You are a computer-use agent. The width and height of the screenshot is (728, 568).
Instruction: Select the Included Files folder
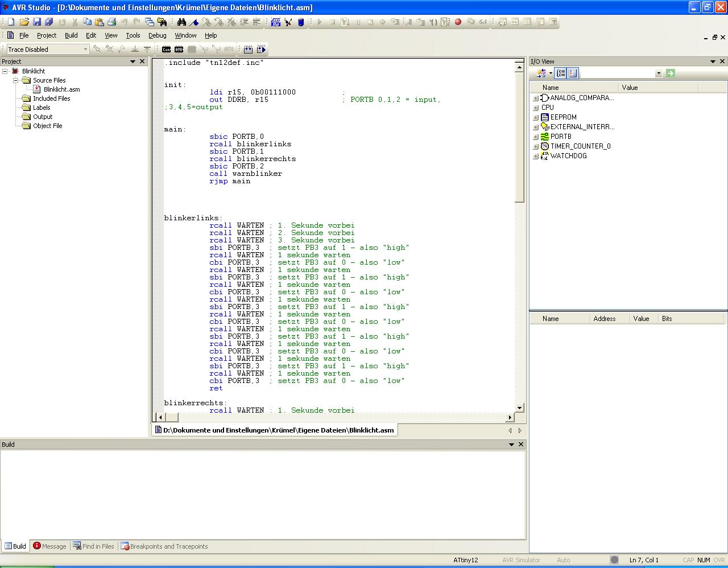pos(51,98)
